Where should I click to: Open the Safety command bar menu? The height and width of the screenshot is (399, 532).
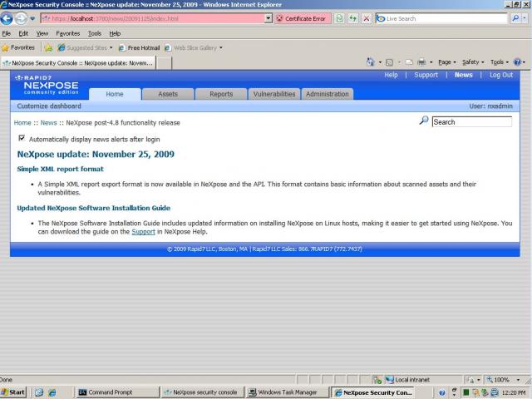pyautogui.click(x=473, y=62)
